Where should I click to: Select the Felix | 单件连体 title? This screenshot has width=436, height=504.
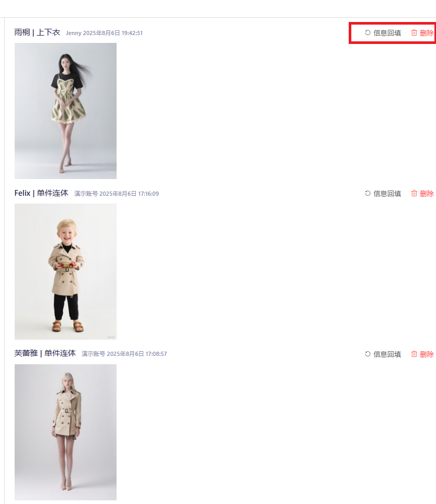tap(41, 193)
